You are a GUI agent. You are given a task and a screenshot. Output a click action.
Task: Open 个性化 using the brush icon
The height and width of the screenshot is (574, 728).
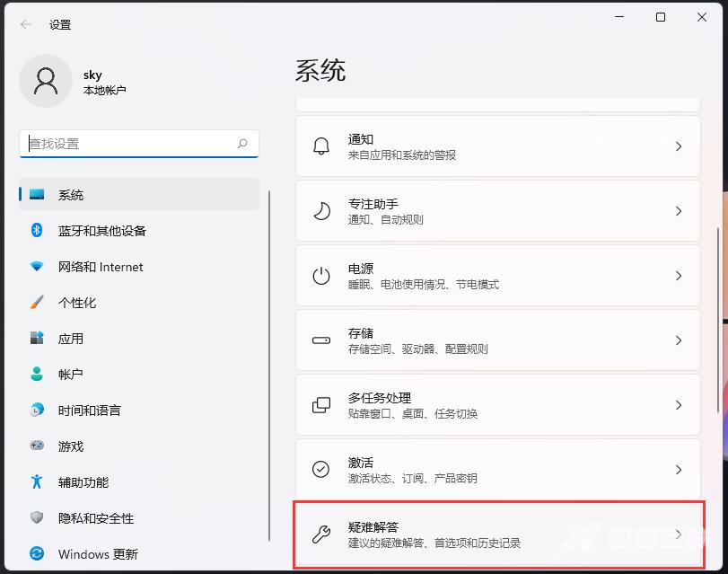(x=37, y=303)
